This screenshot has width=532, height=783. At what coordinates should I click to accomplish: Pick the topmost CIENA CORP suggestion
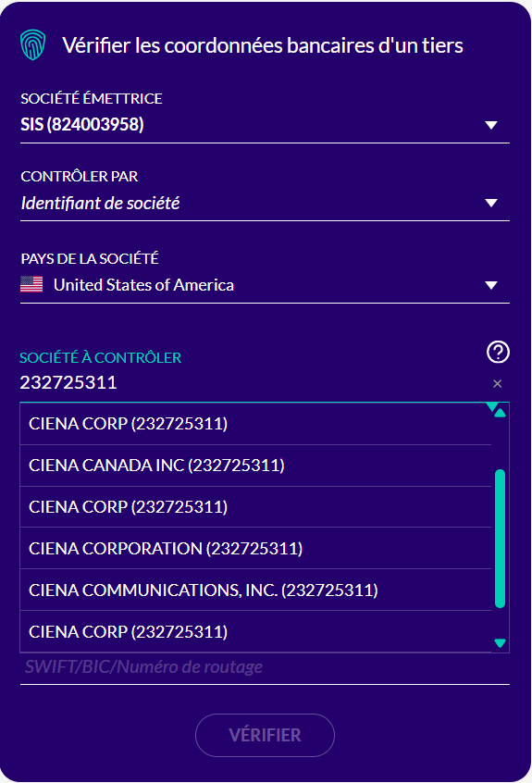255,424
